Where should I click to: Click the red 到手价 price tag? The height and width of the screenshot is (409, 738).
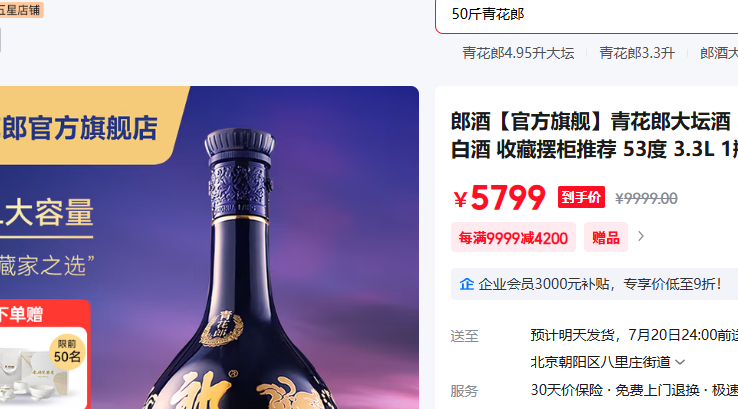coord(581,197)
